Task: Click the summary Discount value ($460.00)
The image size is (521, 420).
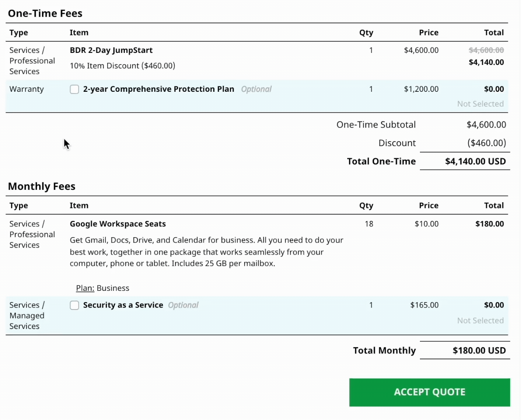Action: pos(486,143)
